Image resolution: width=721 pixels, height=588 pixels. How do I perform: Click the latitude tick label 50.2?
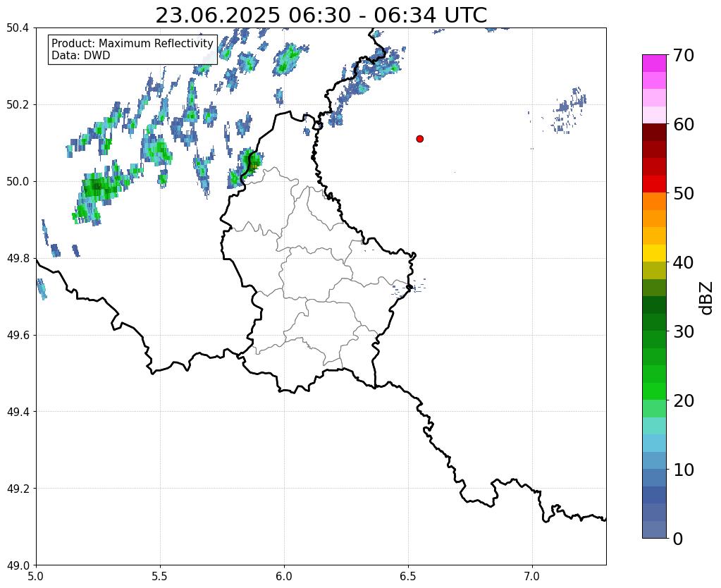[18, 105]
